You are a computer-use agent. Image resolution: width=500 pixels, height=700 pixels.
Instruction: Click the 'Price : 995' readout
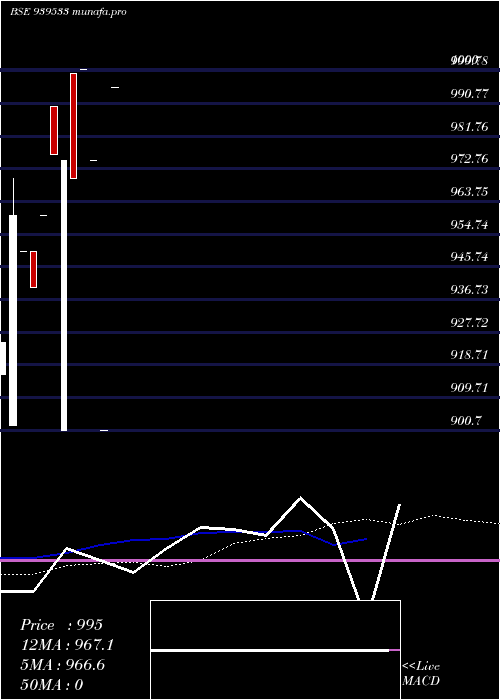[62, 625]
